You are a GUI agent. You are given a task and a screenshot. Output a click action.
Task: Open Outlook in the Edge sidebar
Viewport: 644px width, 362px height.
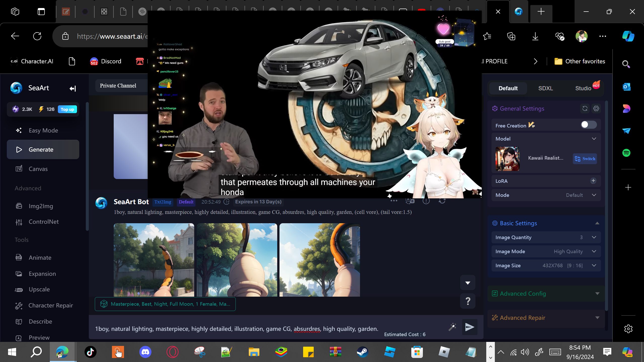(626, 87)
